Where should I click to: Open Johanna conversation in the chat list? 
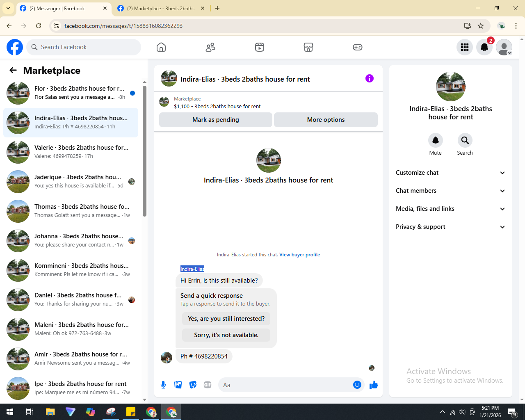[x=71, y=241]
